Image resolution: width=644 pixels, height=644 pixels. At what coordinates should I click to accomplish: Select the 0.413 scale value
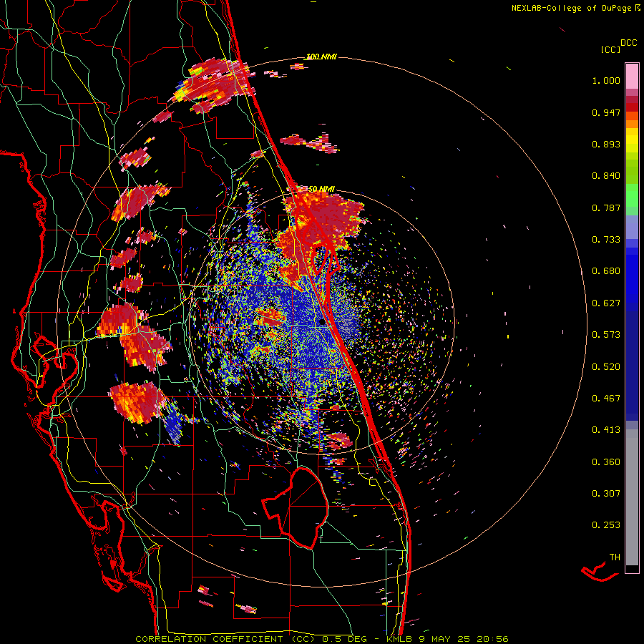point(606,430)
